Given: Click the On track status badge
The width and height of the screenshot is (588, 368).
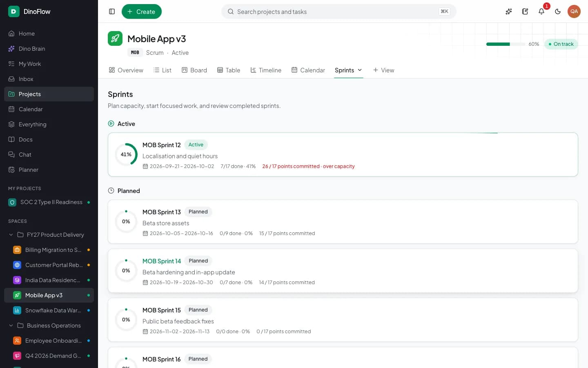Looking at the screenshot, I should click(x=561, y=44).
